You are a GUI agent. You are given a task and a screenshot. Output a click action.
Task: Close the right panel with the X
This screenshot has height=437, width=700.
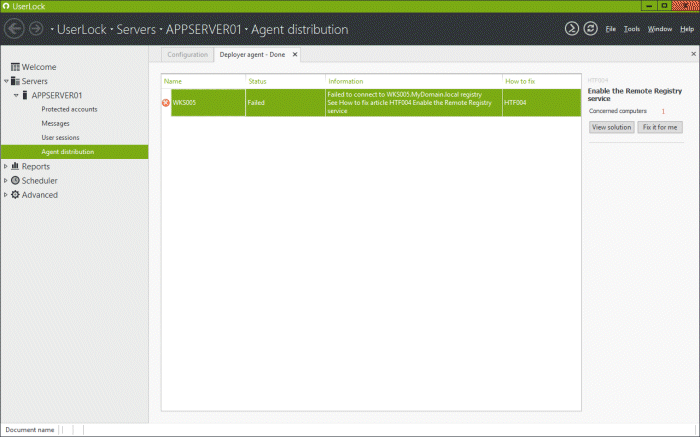(693, 54)
